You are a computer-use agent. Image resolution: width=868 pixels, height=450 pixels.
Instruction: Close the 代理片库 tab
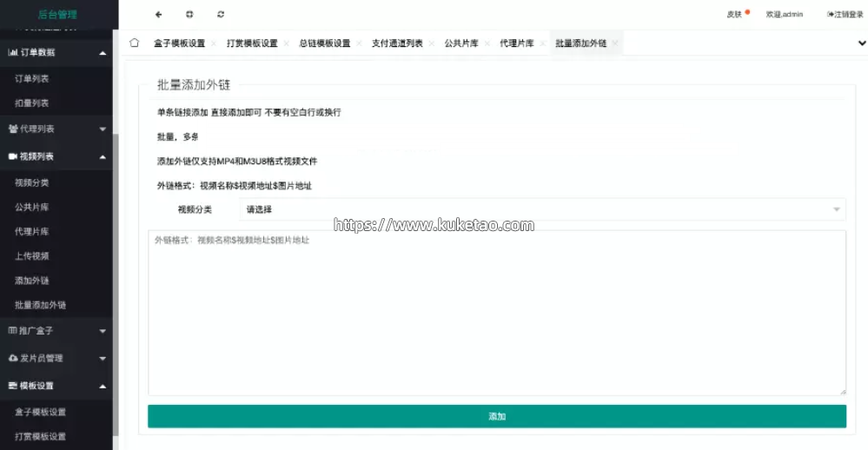[542, 43]
